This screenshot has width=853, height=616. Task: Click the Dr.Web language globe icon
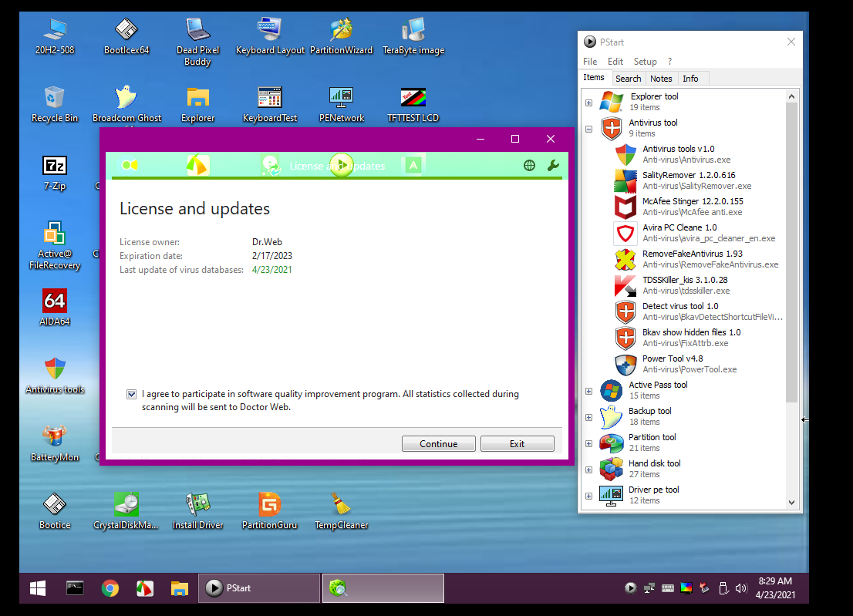(529, 165)
